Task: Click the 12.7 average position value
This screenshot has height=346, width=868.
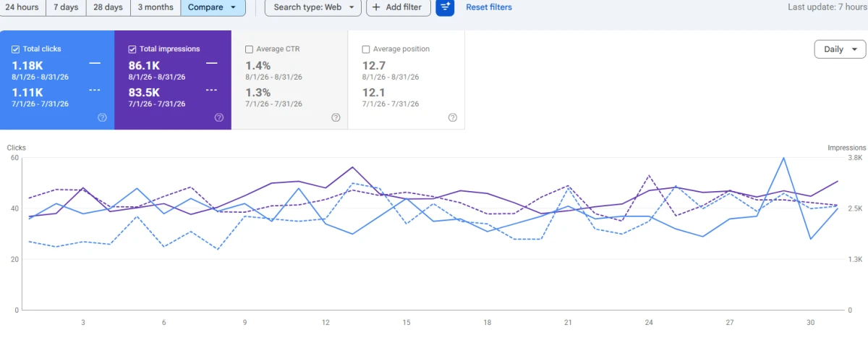Action: (373, 66)
